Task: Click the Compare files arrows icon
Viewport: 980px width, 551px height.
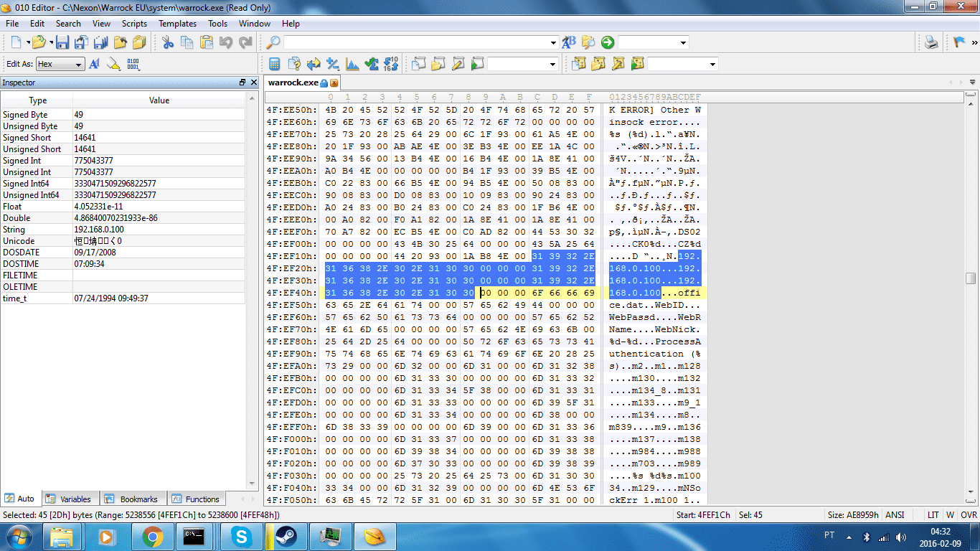Action: tap(314, 64)
